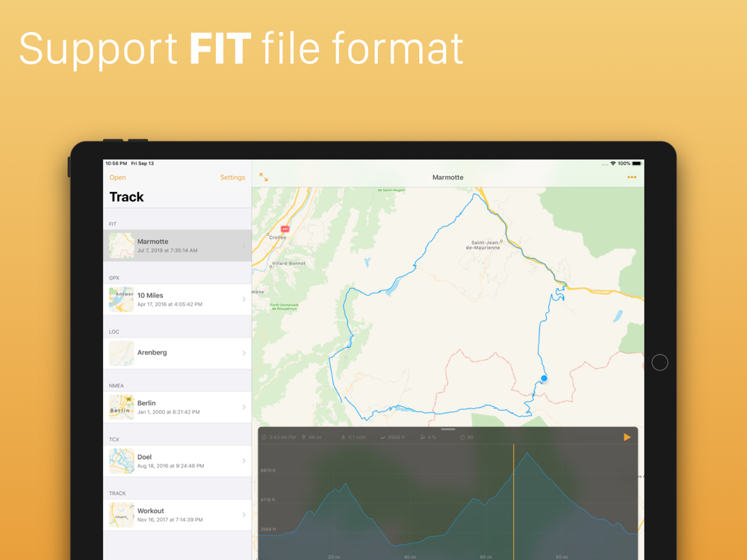Tap the Open button
Screen dimensions: 747x560
pyautogui.click(x=118, y=177)
